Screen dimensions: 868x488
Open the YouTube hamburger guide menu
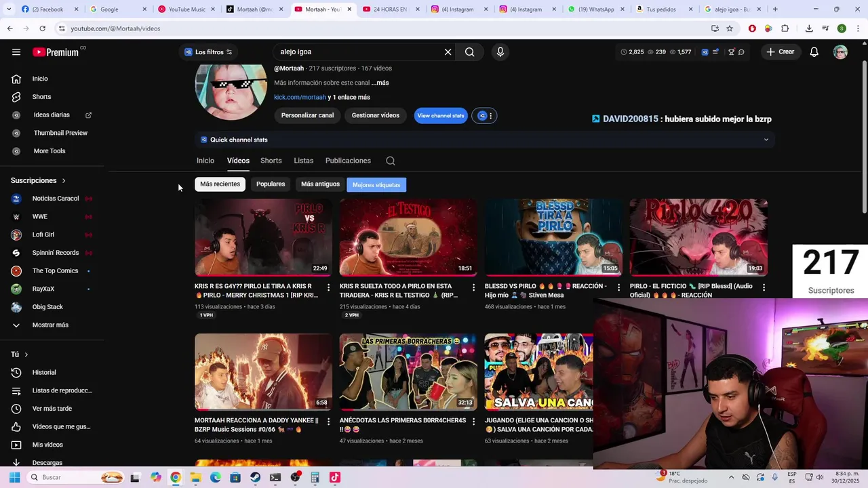coord(16,52)
